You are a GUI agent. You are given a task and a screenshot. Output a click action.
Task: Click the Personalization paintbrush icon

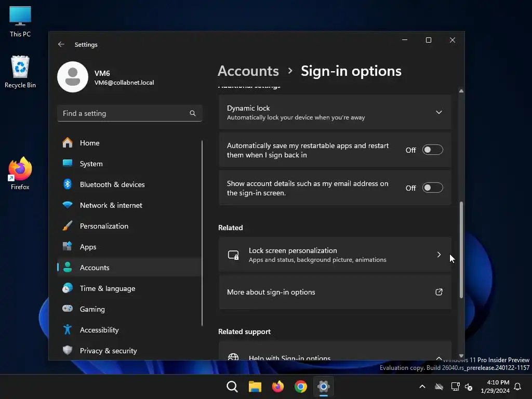pyautogui.click(x=68, y=226)
